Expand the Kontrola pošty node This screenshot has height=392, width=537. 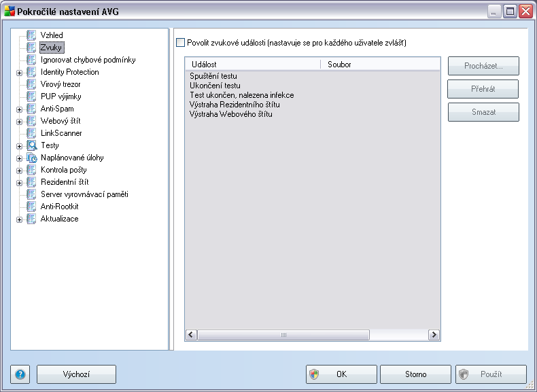point(19,171)
